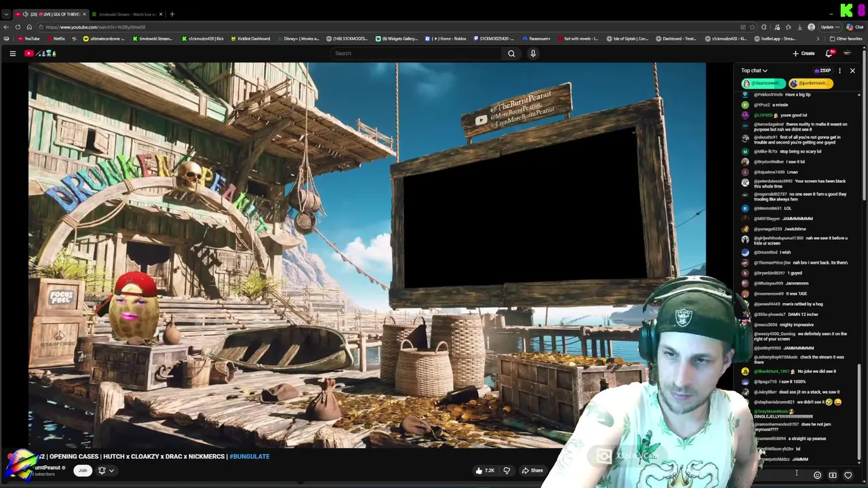Open Disney+ Movies bookmark
Viewport: 868px width, 488px height.
[x=298, y=39]
